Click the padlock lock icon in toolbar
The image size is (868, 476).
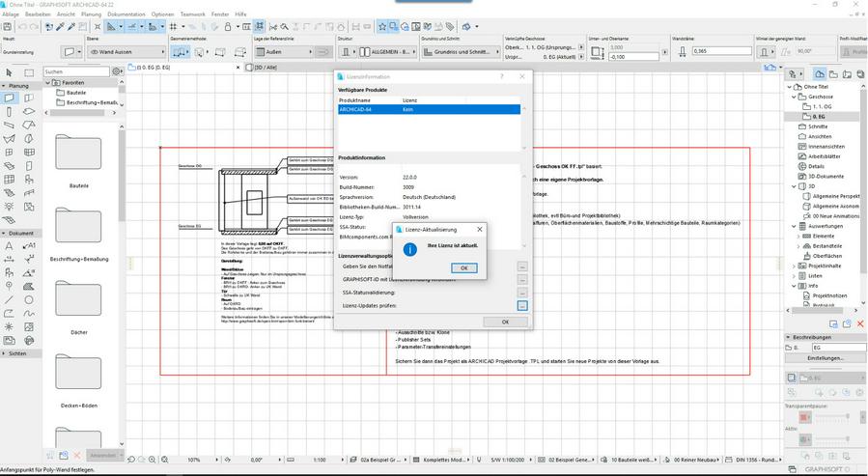point(228,27)
